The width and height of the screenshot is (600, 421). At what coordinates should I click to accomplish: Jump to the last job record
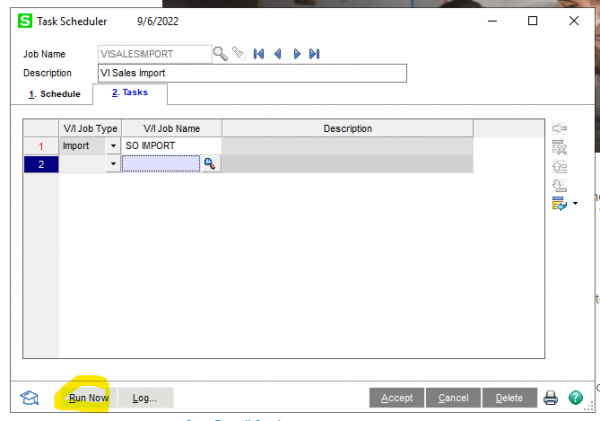pyautogui.click(x=314, y=54)
